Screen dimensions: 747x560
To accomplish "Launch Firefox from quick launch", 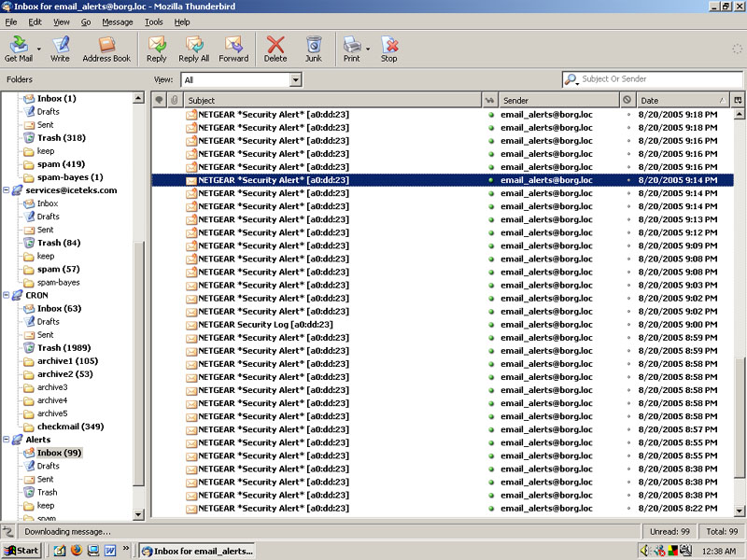I will [x=77, y=551].
